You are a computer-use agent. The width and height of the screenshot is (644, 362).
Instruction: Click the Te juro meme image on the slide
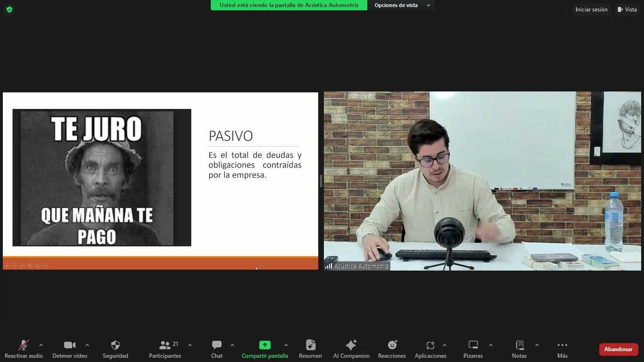pos(102,178)
